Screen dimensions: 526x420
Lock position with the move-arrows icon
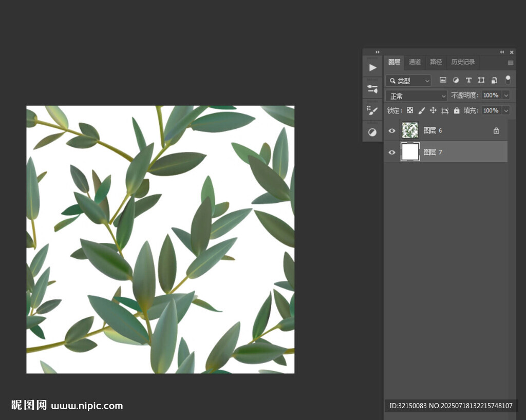(x=433, y=110)
